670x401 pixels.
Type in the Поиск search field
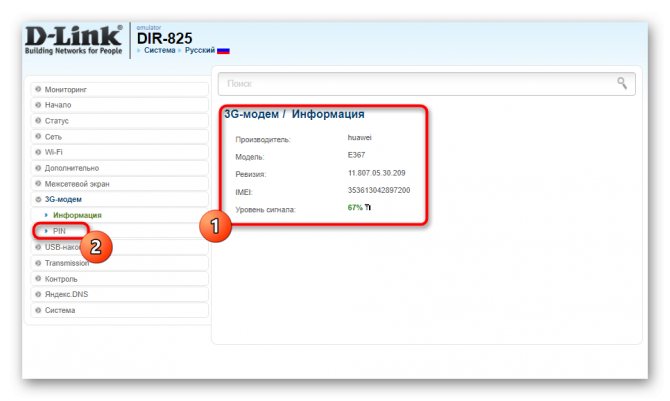tap(410, 83)
